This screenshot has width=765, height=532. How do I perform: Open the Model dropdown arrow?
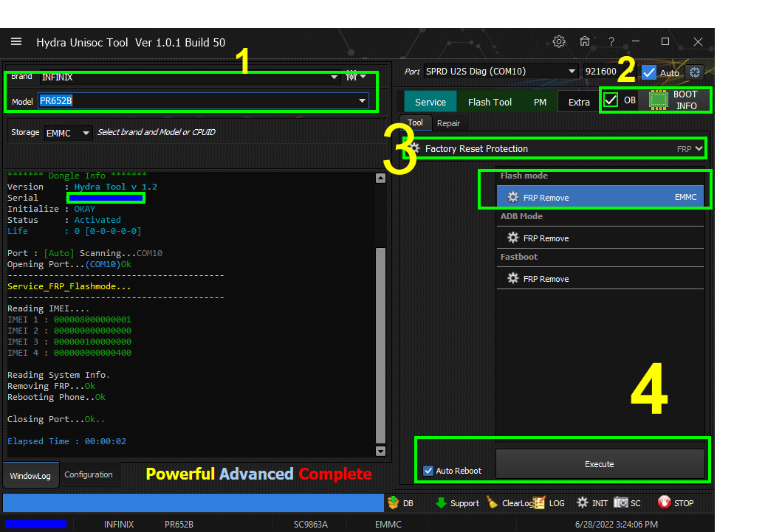[x=362, y=101]
